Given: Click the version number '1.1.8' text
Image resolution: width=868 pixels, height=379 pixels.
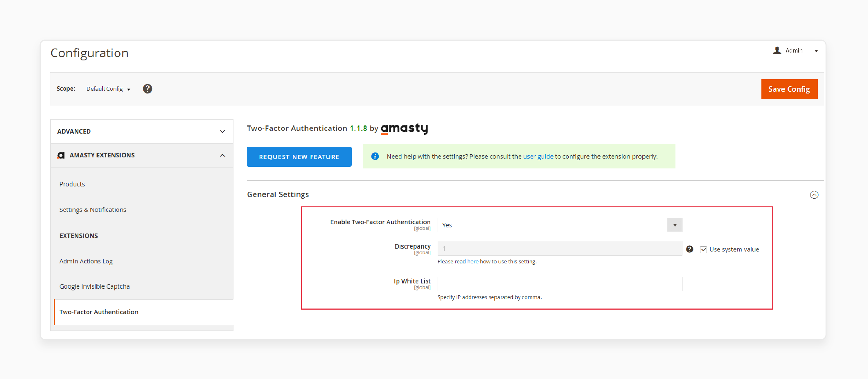Looking at the screenshot, I should [358, 128].
